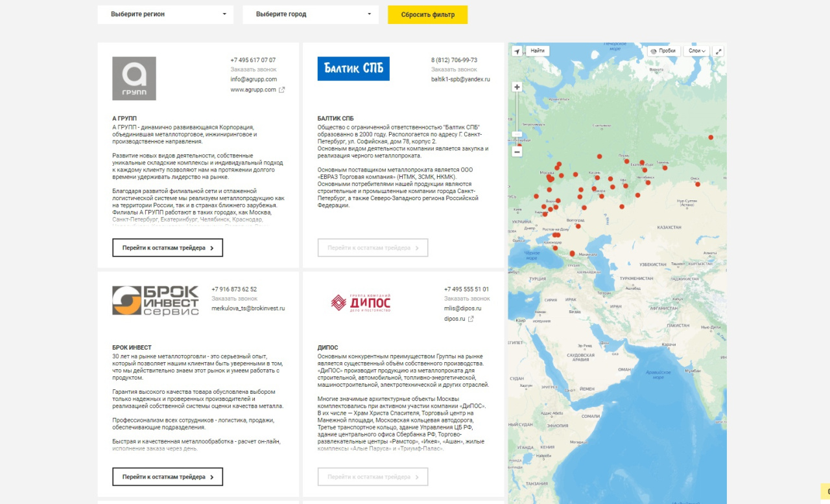Click phone number +7 495 555 51 01

467,289
